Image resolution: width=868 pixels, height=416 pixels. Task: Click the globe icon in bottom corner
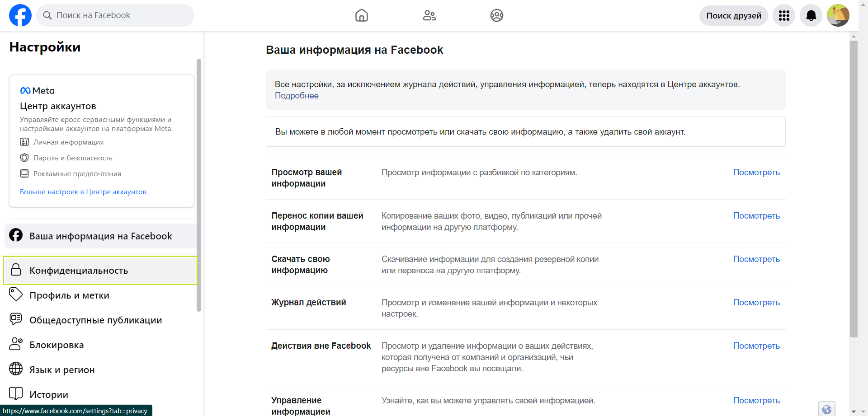(x=826, y=409)
